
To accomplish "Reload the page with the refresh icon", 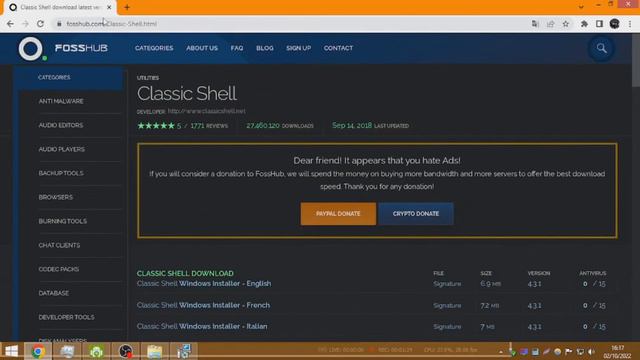I will [40, 24].
